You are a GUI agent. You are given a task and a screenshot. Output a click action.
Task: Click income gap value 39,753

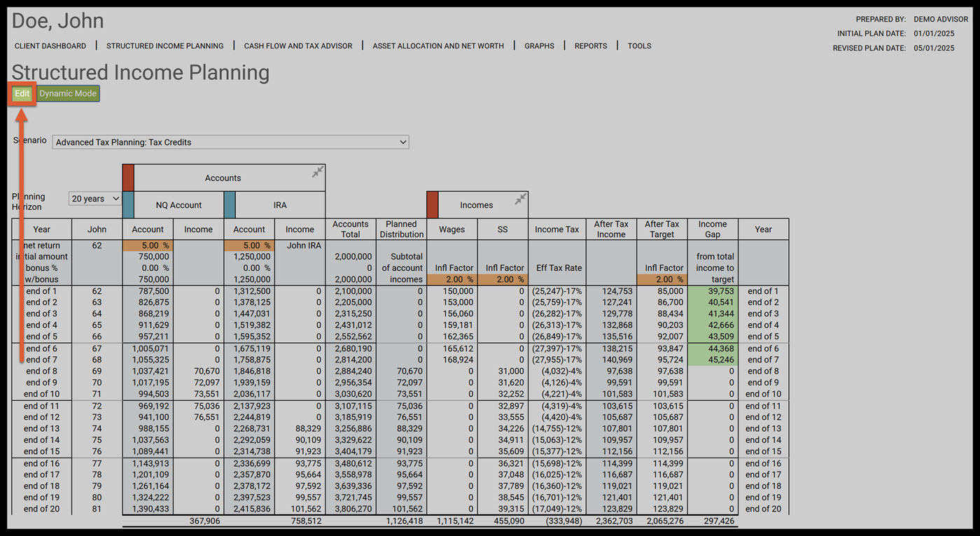point(720,291)
